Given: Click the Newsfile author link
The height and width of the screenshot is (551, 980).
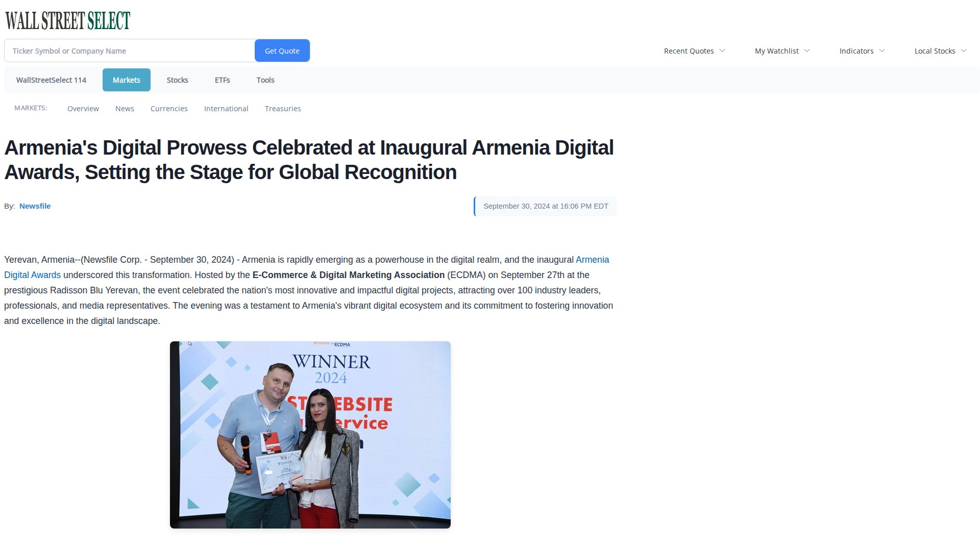Looking at the screenshot, I should click(x=35, y=206).
